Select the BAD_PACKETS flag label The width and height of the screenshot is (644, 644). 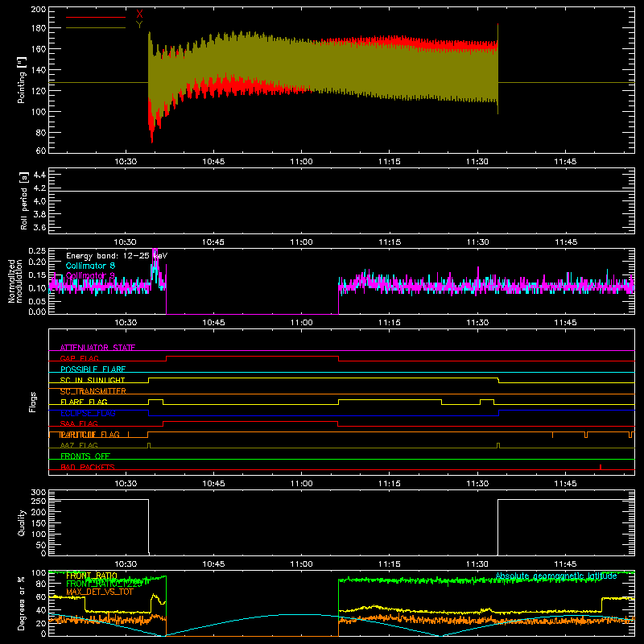88,467
